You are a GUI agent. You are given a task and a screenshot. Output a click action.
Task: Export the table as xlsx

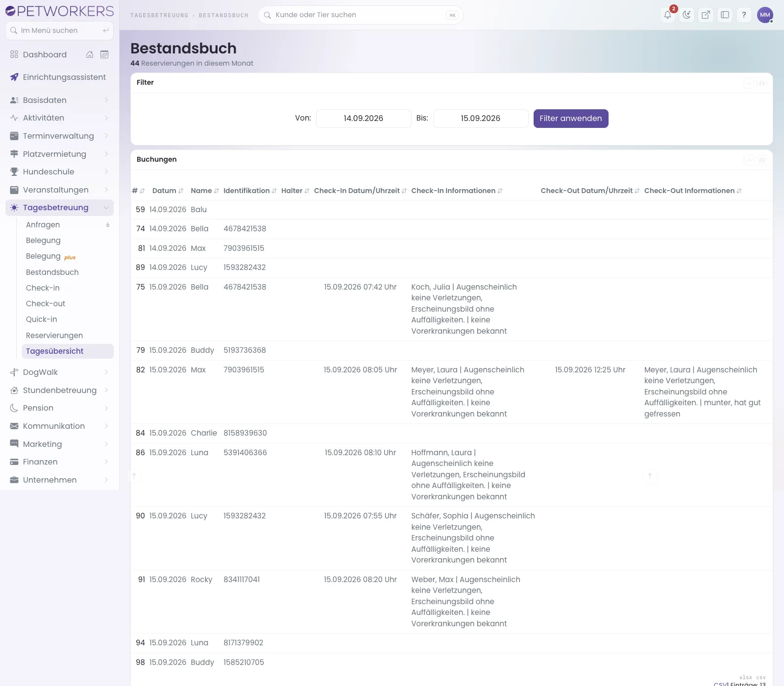745,677
